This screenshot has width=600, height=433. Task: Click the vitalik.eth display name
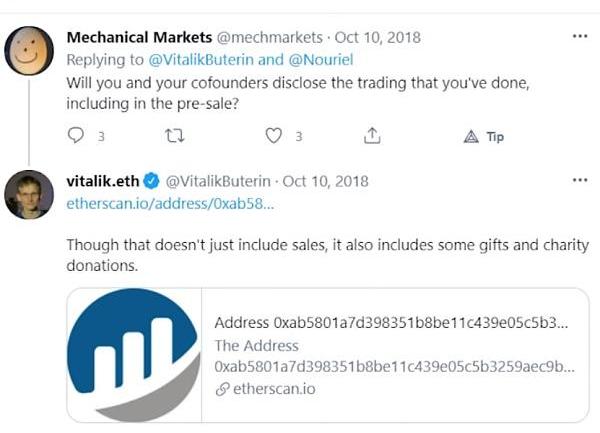101,181
